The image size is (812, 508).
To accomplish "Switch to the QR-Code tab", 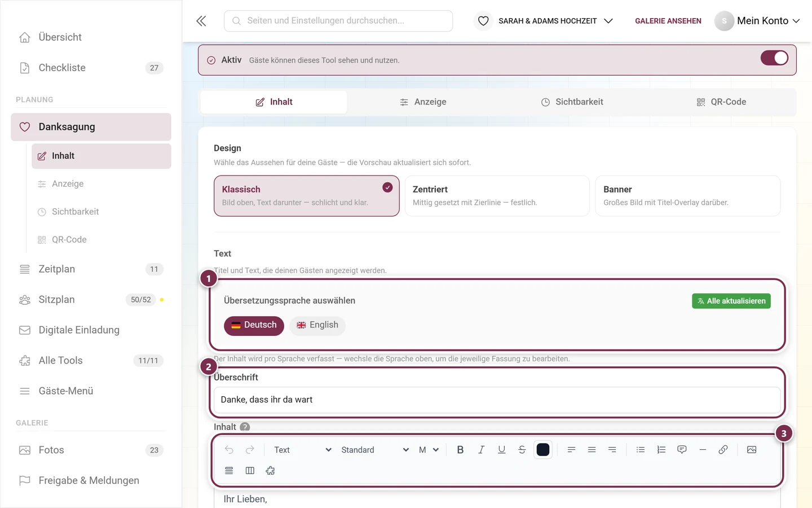I will [x=721, y=102].
